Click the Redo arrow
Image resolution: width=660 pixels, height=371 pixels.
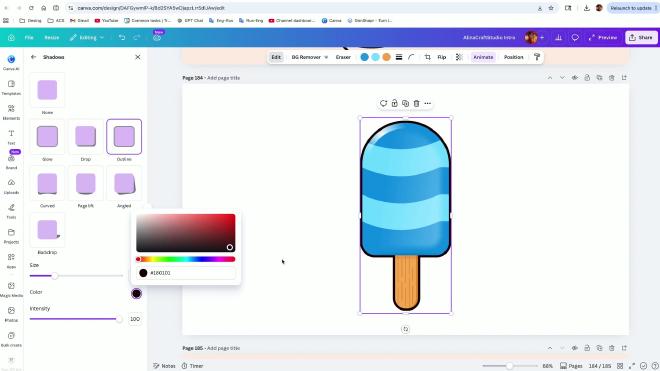(137, 37)
